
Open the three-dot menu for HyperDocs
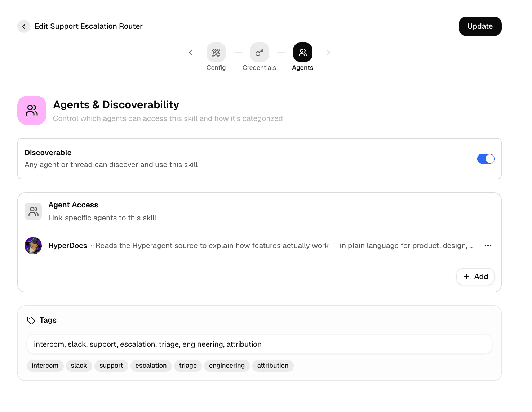pos(488,246)
